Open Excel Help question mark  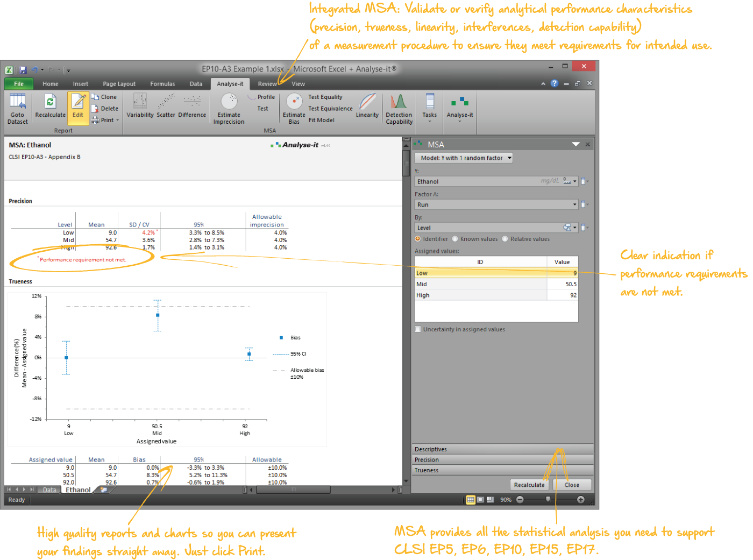point(555,83)
